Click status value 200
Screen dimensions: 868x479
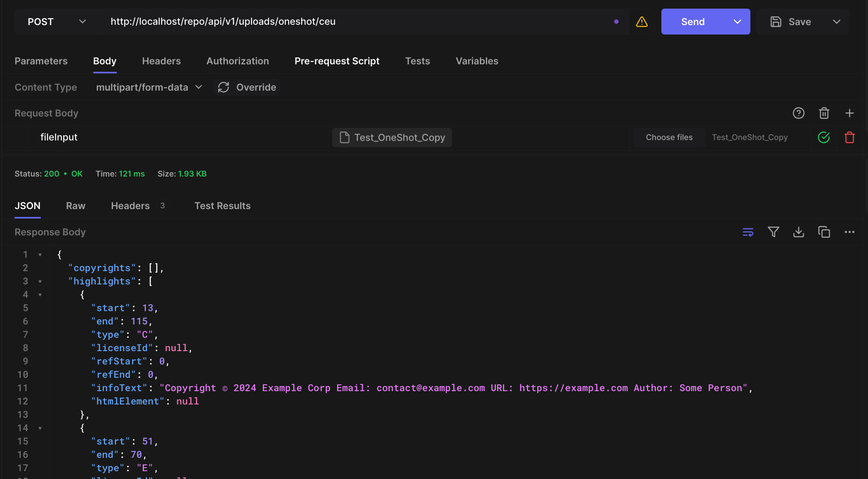51,173
